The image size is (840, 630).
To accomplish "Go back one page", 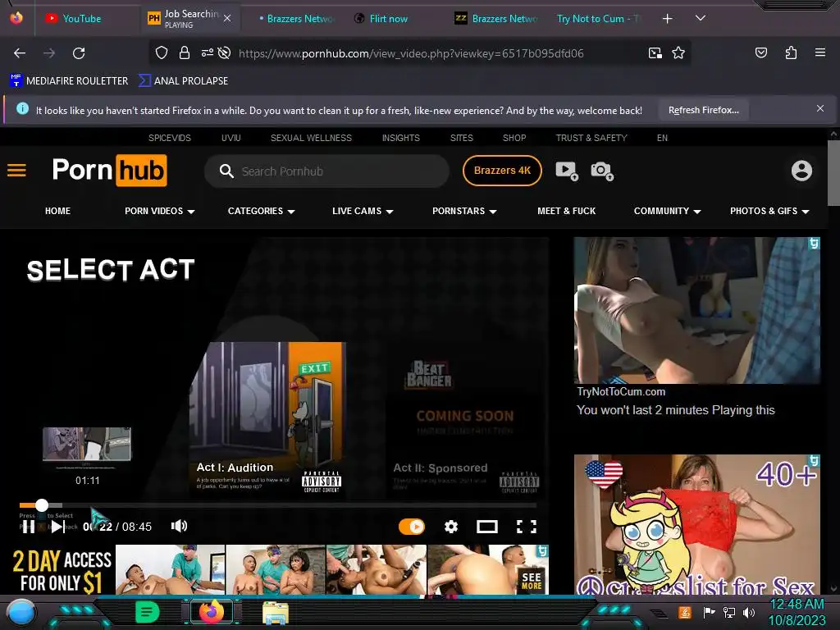I will (x=20, y=53).
